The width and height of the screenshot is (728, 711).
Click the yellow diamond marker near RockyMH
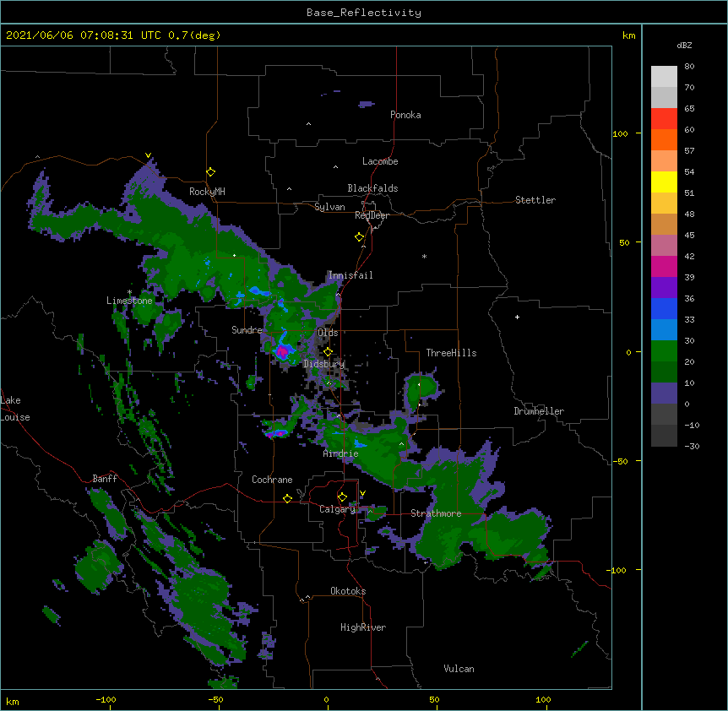[210, 172]
